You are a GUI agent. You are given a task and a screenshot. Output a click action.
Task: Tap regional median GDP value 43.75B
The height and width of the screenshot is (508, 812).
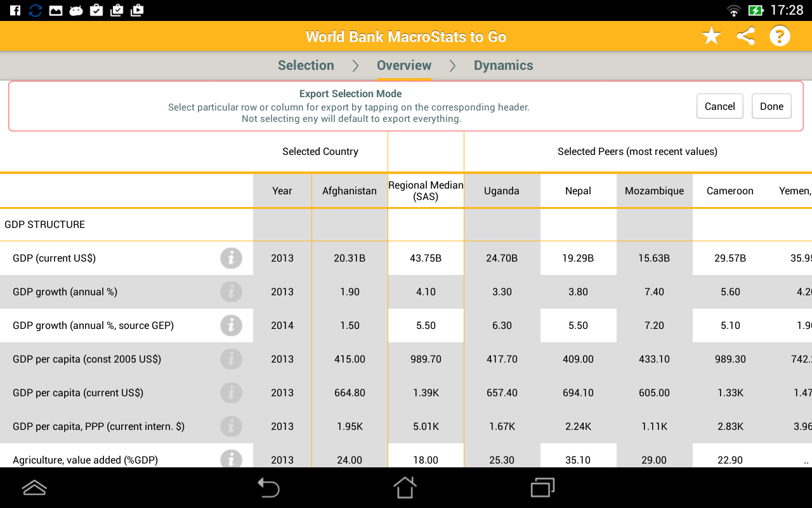426,258
